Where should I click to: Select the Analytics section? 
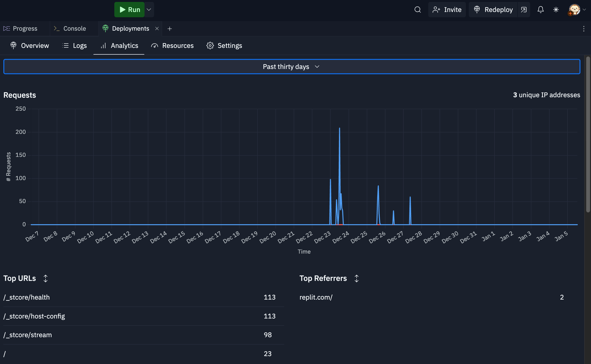[x=119, y=45]
